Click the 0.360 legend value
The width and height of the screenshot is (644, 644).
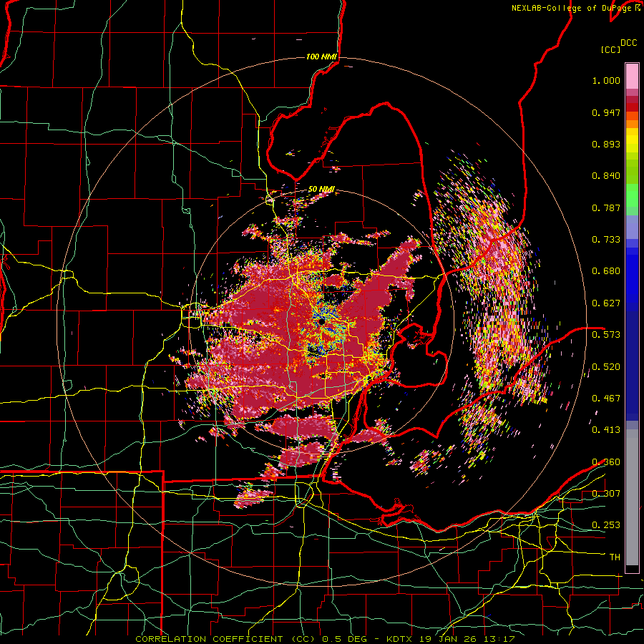[x=606, y=462]
